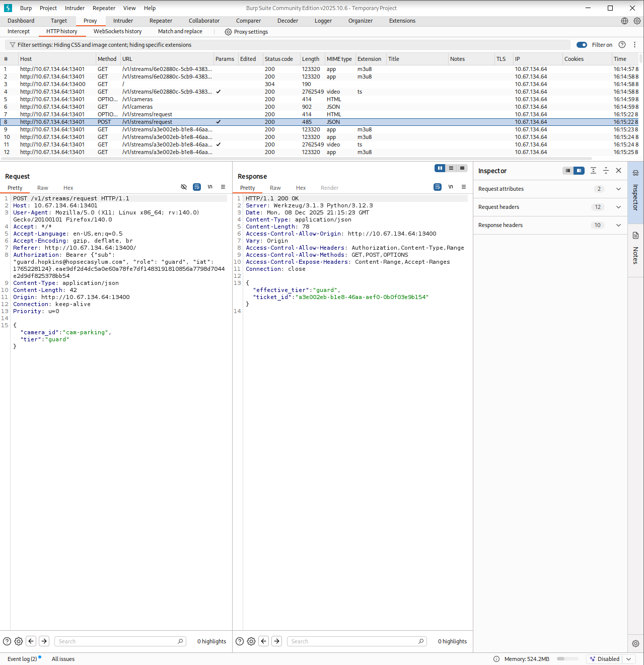
Task: Open response hamburger options menu
Action: click(464, 187)
